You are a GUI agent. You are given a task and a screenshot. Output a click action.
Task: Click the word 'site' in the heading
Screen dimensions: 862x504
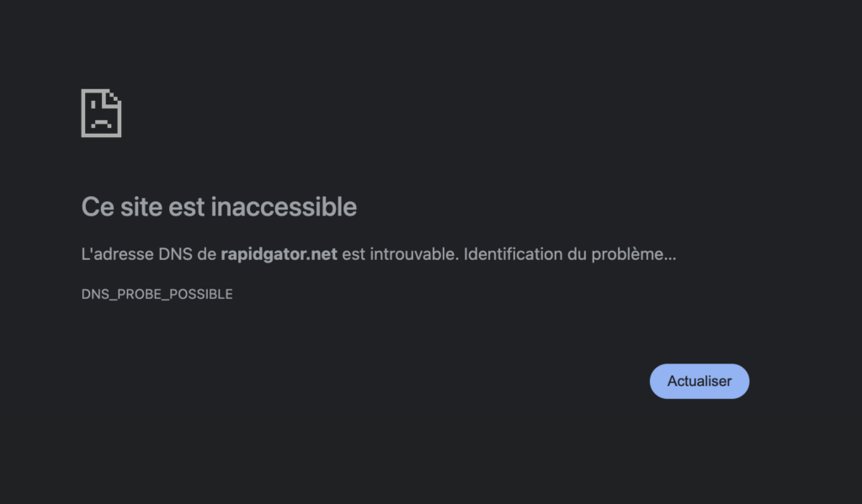point(141,207)
